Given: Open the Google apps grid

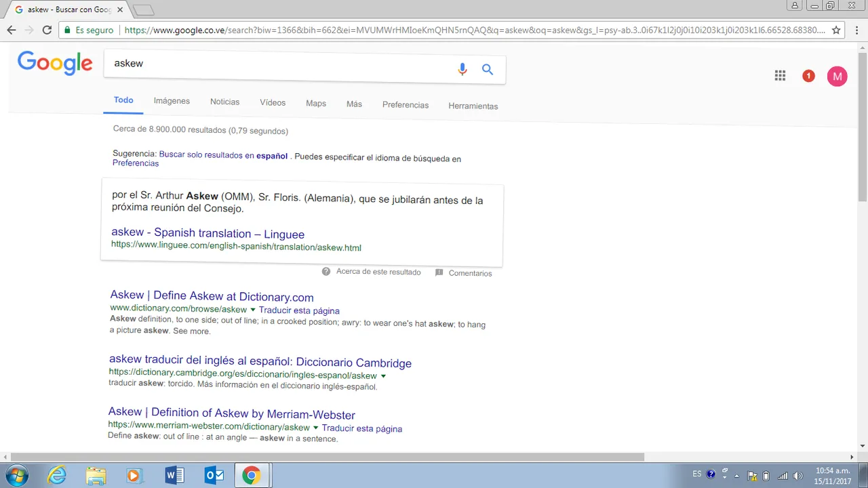Looking at the screenshot, I should click(x=780, y=76).
